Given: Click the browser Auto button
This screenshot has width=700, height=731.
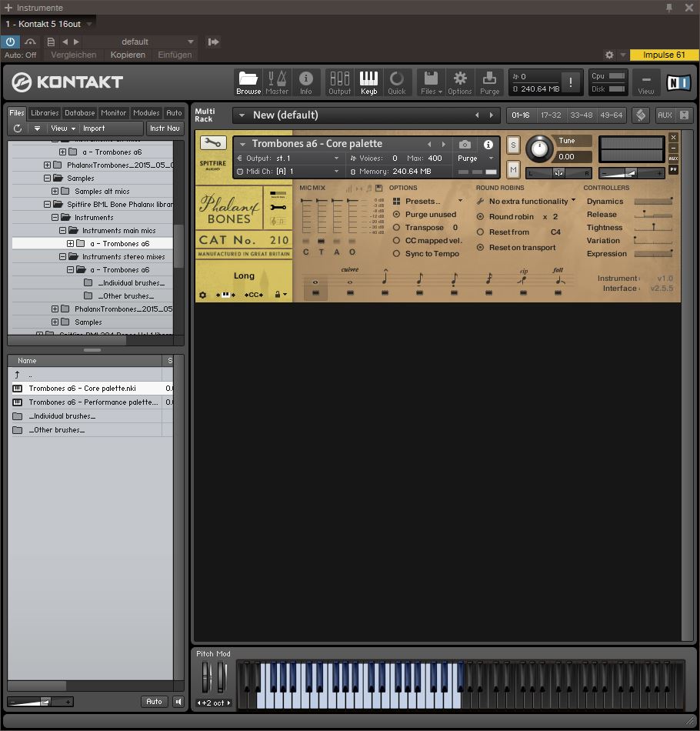Looking at the screenshot, I should [x=154, y=702].
